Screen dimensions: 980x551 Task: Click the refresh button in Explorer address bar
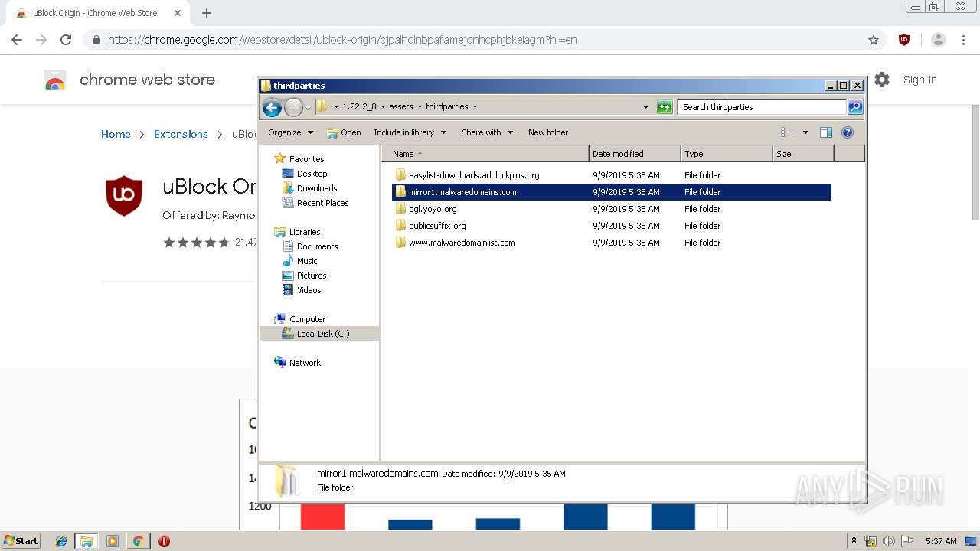[665, 107]
